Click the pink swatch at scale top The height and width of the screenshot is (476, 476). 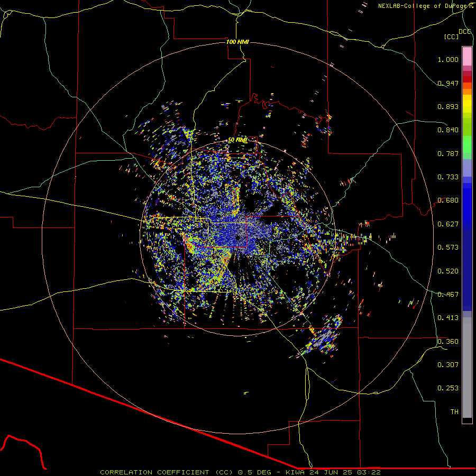pyautogui.click(x=467, y=56)
